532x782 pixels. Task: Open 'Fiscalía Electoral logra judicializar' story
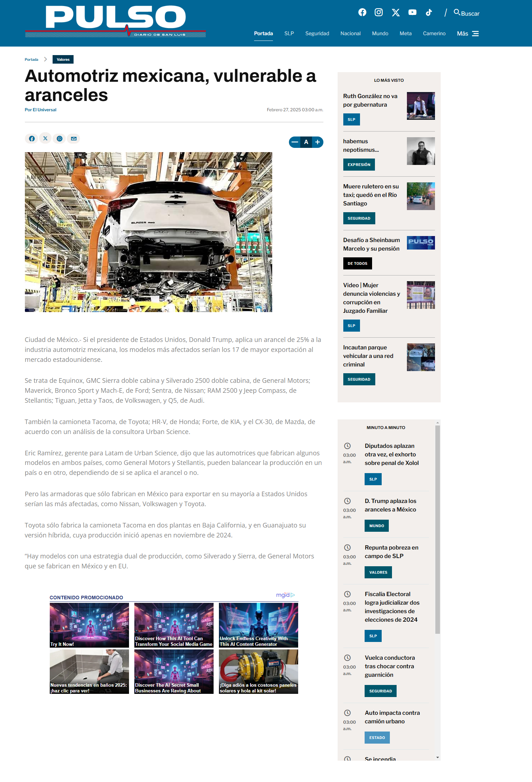pos(392,607)
